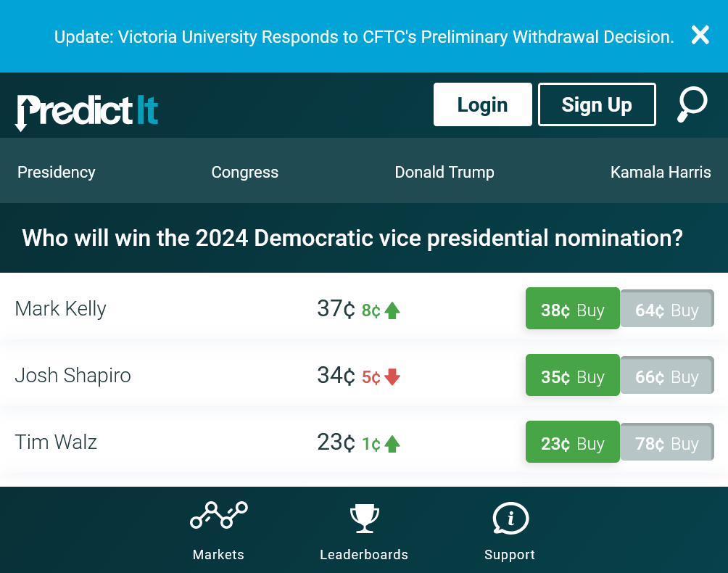Select the Presidency nav item

click(x=56, y=172)
